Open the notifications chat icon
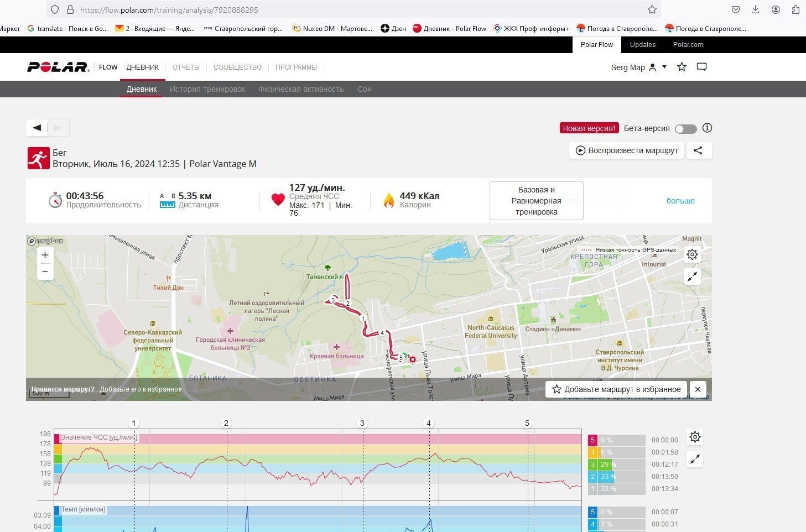 [x=701, y=67]
